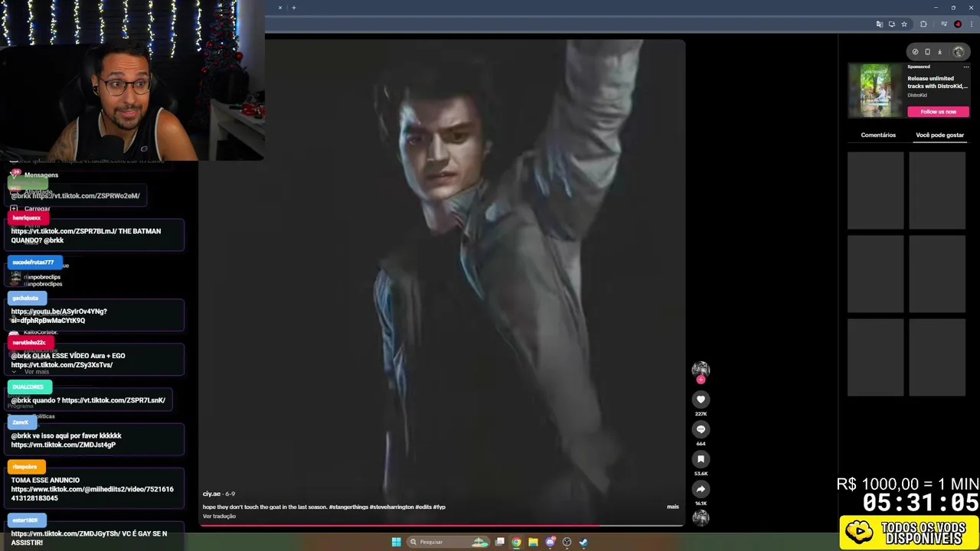This screenshot has height=551, width=980.
Task: Click the taskbar Pesquisar search box
Action: click(449, 542)
